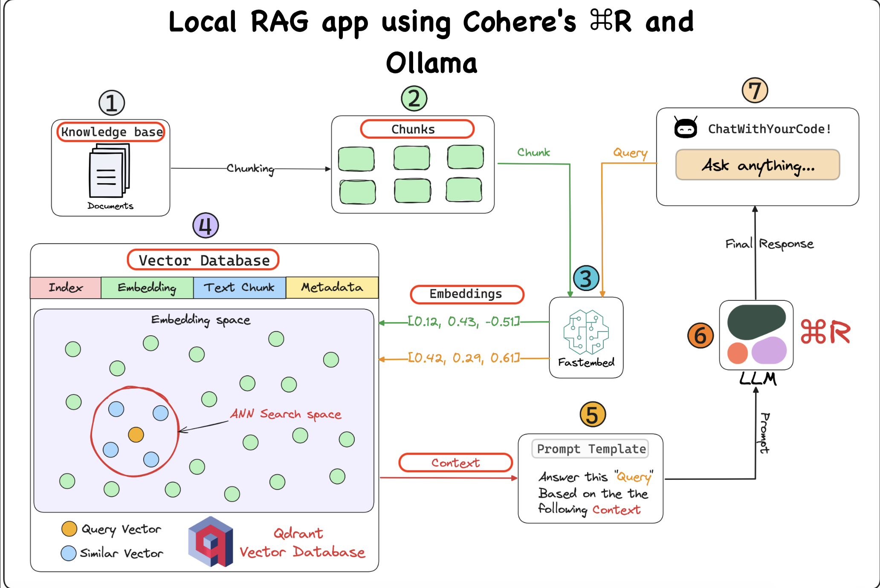Click the 'ChatWithYourCode!' title text
This screenshot has width=880, height=588.
pos(770,129)
